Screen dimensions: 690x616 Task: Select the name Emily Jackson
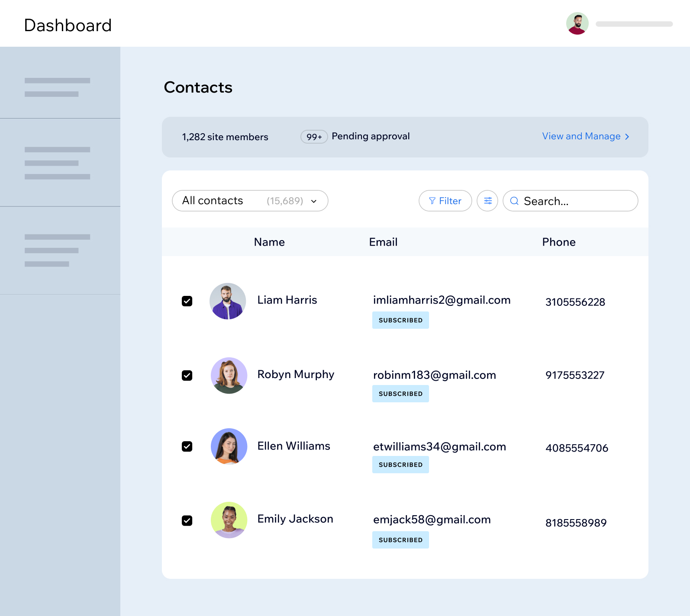click(295, 519)
